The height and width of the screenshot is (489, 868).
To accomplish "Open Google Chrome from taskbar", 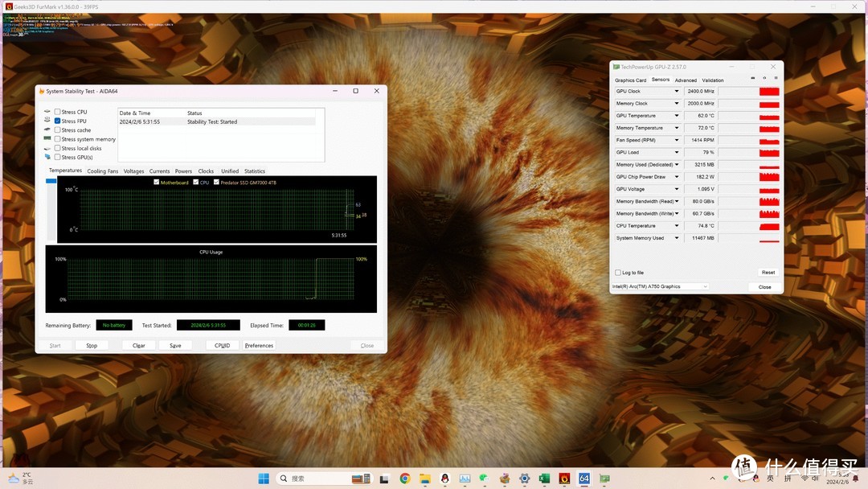I will (405, 479).
